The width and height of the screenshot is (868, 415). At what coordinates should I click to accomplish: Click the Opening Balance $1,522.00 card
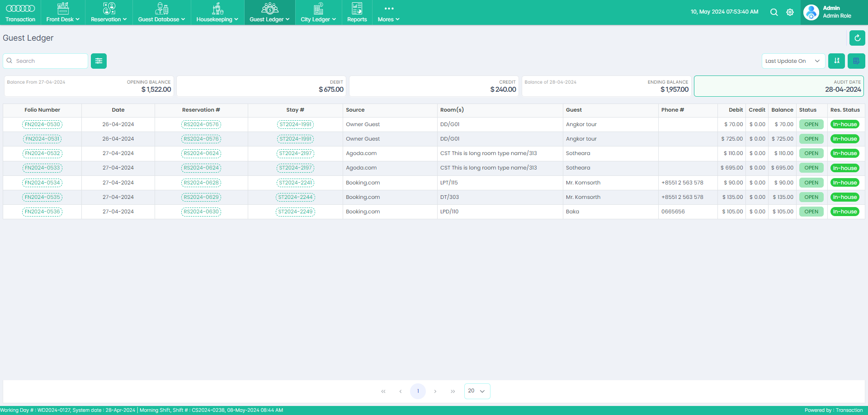pyautogui.click(x=89, y=86)
